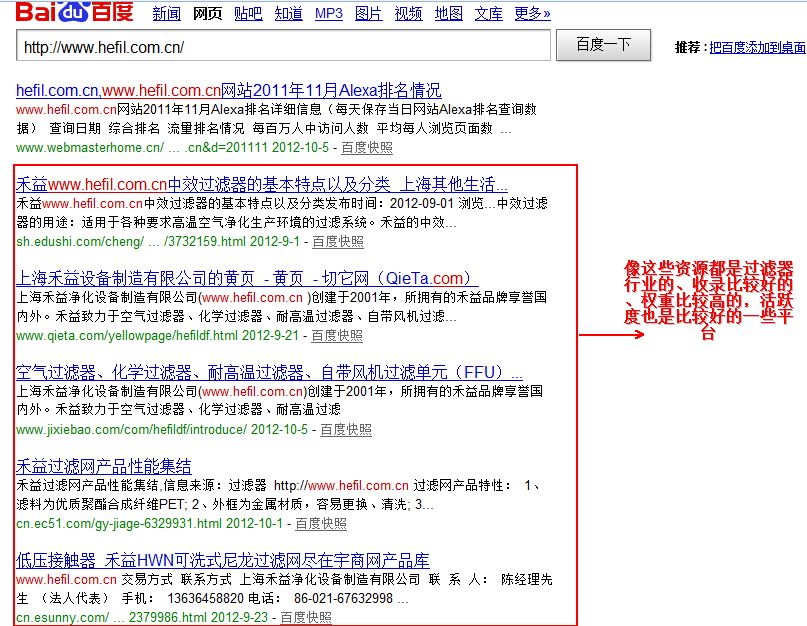The image size is (807, 626).
Task: Click green URL cn.ec51.com/gy-jiage-6329931.html
Action: point(119,524)
